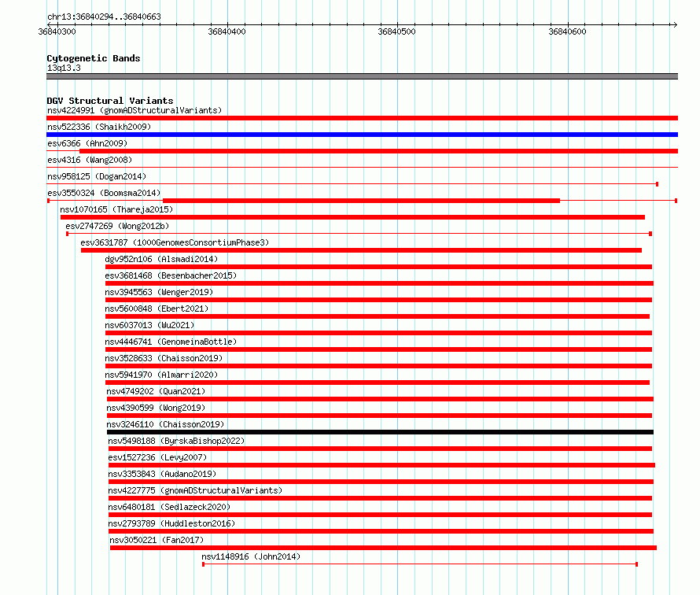Open nsv5498188 (ByrskaBishop2022) label
700x595 pixels.
tap(176, 441)
